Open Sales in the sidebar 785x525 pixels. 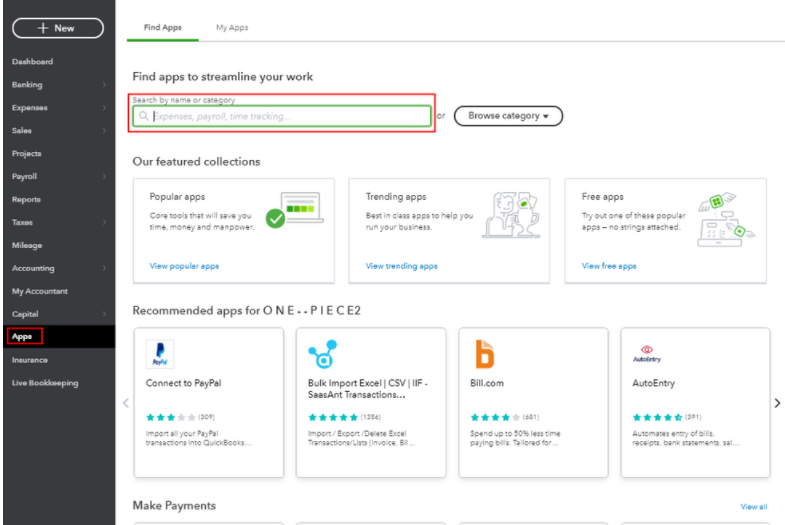pyautogui.click(x=22, y=131)
